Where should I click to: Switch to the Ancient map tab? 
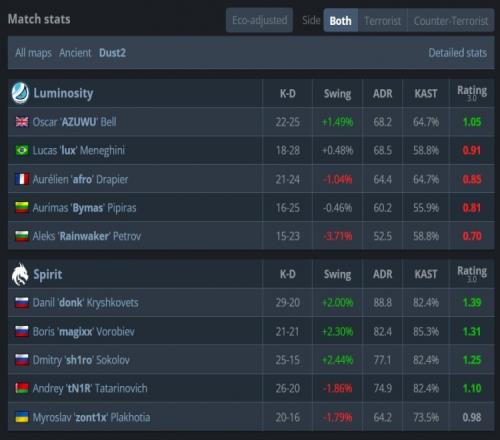[75, 53]
